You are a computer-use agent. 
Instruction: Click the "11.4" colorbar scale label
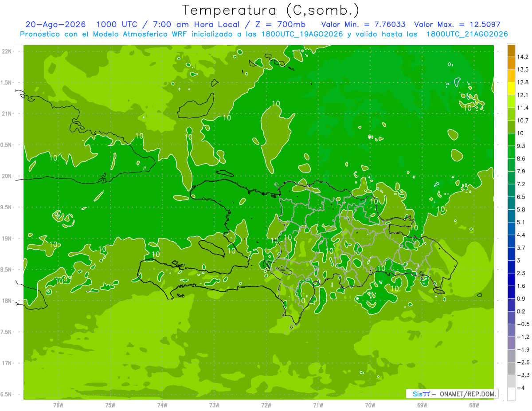click(x=523, y=108)
